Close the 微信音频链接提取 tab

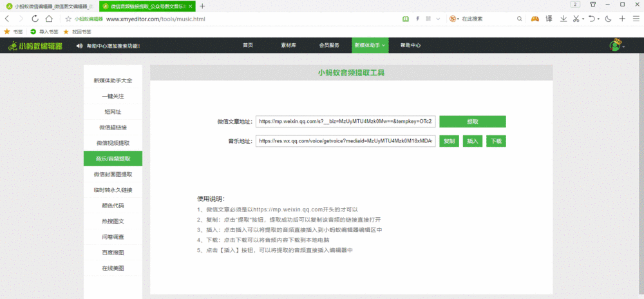[x=191, y=6]
